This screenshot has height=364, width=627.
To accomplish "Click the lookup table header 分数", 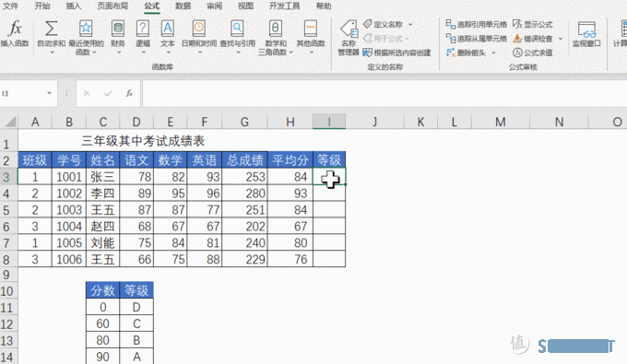I will tap(102, 290).
